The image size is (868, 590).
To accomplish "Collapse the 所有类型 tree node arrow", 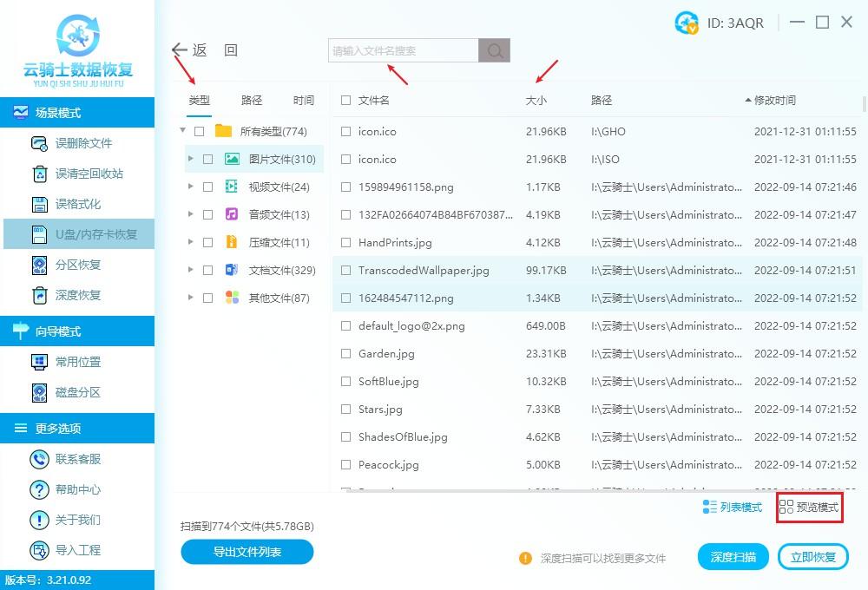I will [182, 130].
